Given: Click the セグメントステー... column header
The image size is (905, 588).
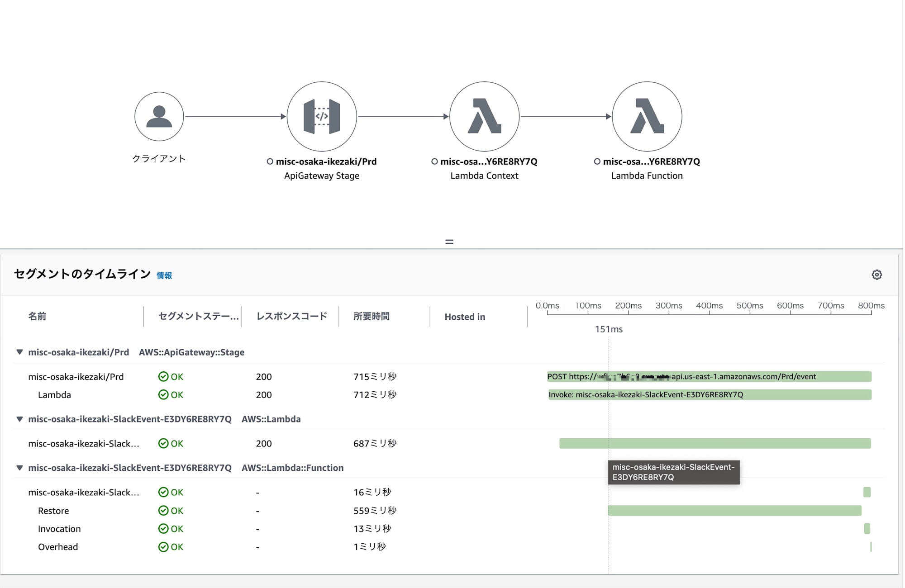Looking at the screenshot, I should coord(198,316).
